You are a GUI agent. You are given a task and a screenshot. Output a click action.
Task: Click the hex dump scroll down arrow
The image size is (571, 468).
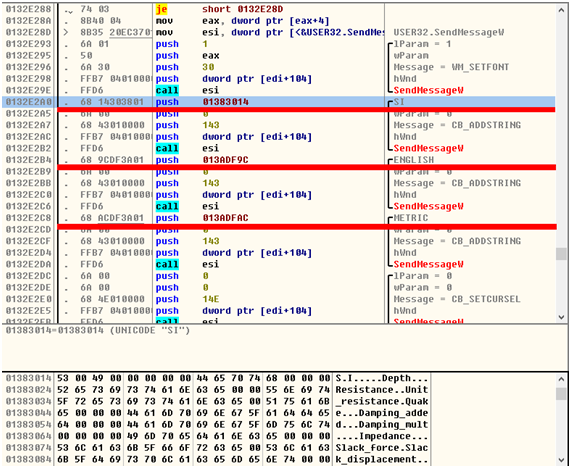(x=561, y=459)
